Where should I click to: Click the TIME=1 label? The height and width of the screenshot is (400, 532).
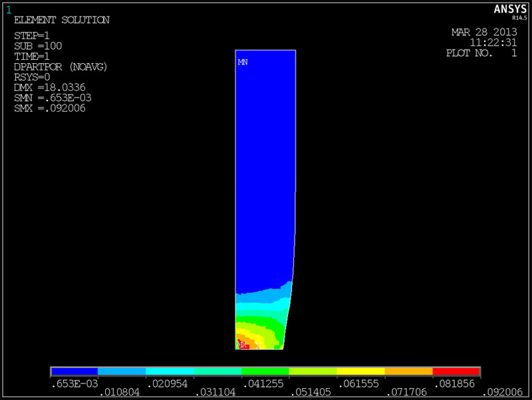31,56
